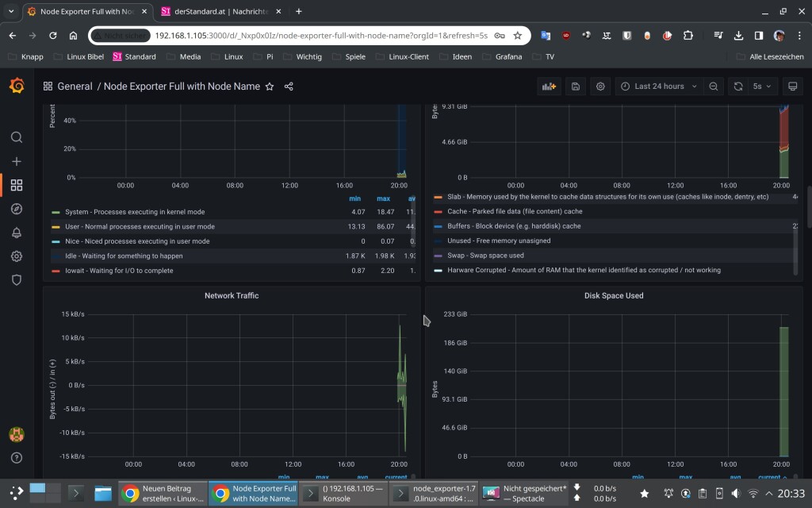812x508 pixels.
Task: Zoom out time range magnifier icon
Action: (x=714, y=87)
